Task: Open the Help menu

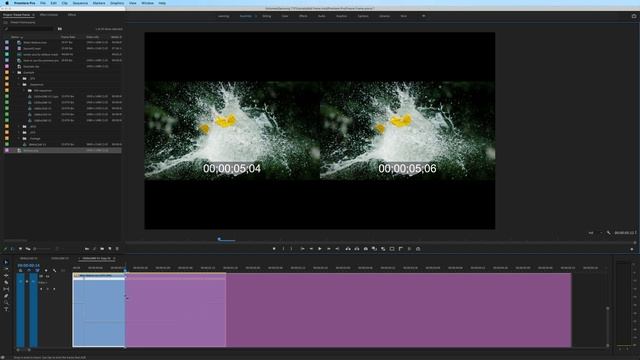Action: click(162, 3)
